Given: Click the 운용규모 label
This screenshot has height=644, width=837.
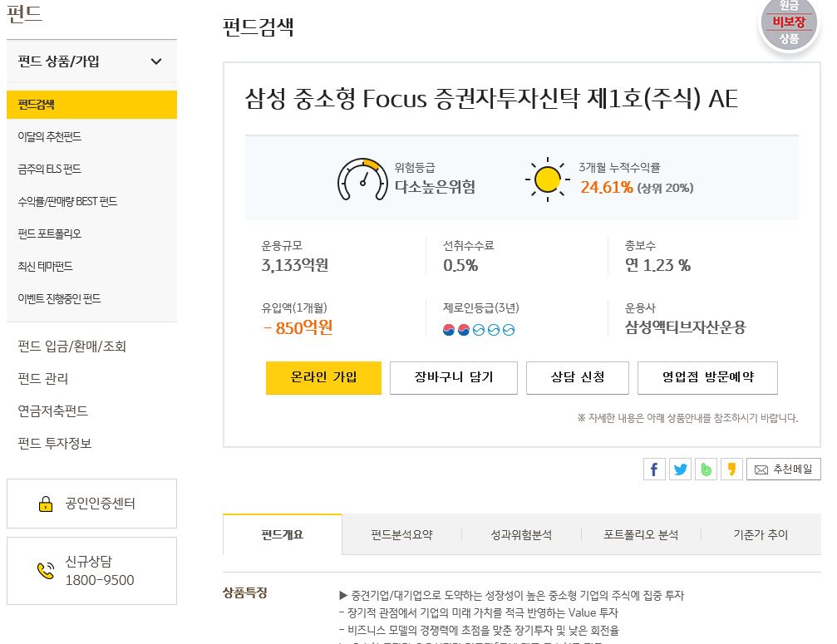Looking at the screenshot, I should [x=282, y=246].
